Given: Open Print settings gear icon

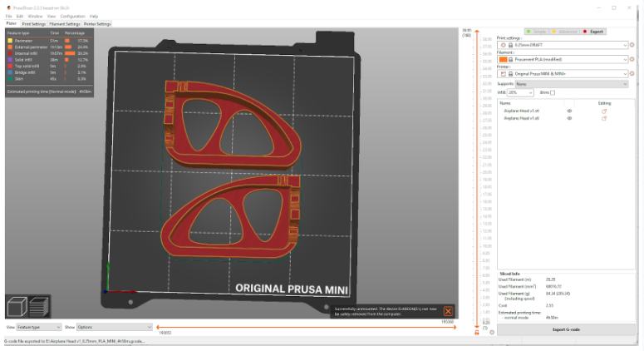Looking at the screenshot, I should click(632, 45).
